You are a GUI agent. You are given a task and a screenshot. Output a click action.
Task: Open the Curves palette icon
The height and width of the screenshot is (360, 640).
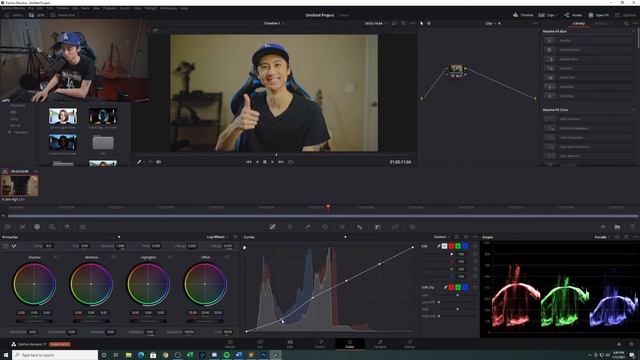(x=272, y=227)
